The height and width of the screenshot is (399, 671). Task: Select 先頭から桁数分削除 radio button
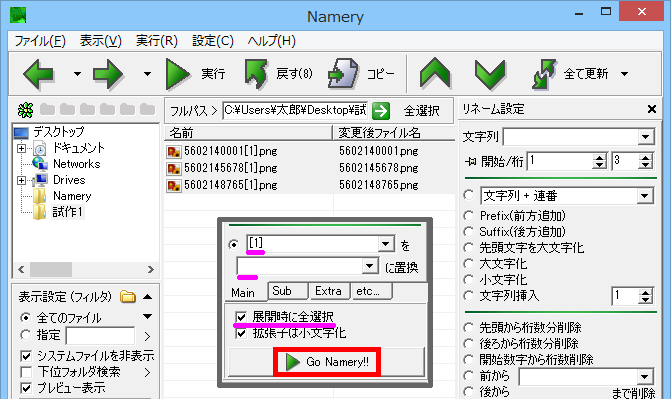[469, 328]
